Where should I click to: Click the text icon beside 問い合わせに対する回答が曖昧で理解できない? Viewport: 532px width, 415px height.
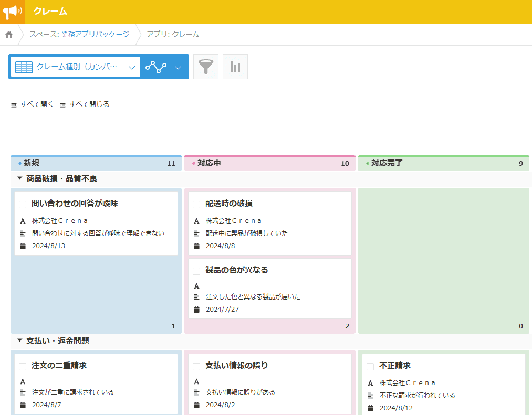coord(23,233)
